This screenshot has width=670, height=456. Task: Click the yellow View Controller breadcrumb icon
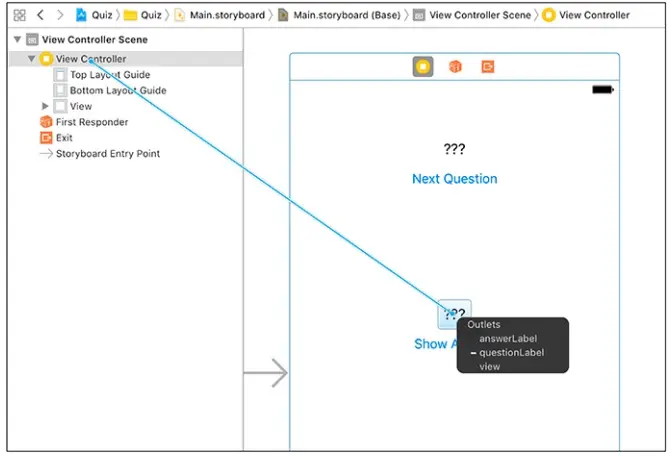549,15
